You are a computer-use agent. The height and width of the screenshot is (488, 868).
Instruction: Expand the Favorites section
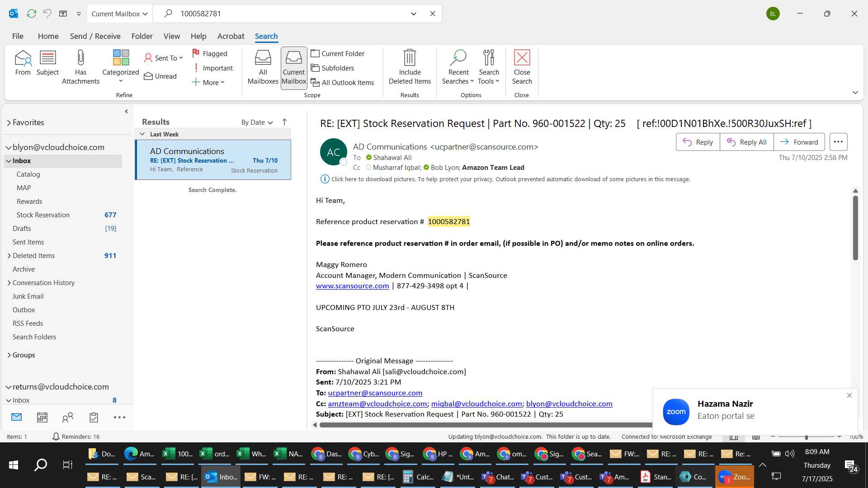(x=9, y=122)
